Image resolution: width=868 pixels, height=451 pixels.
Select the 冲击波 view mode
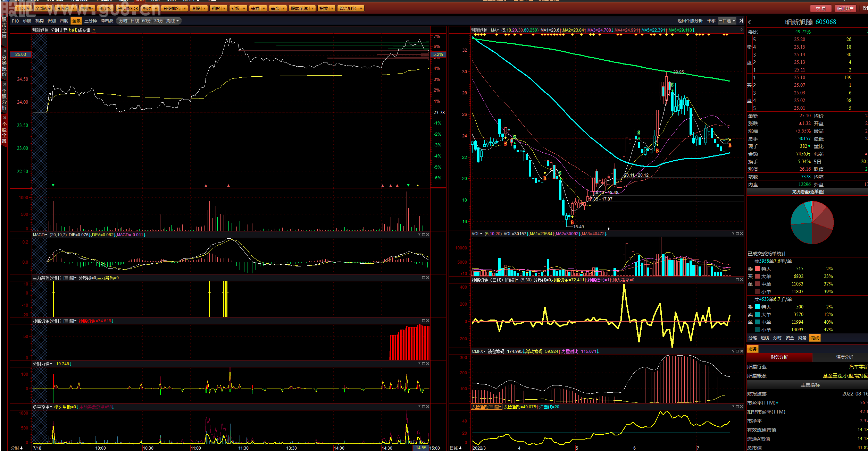click(x=107, y=21)
